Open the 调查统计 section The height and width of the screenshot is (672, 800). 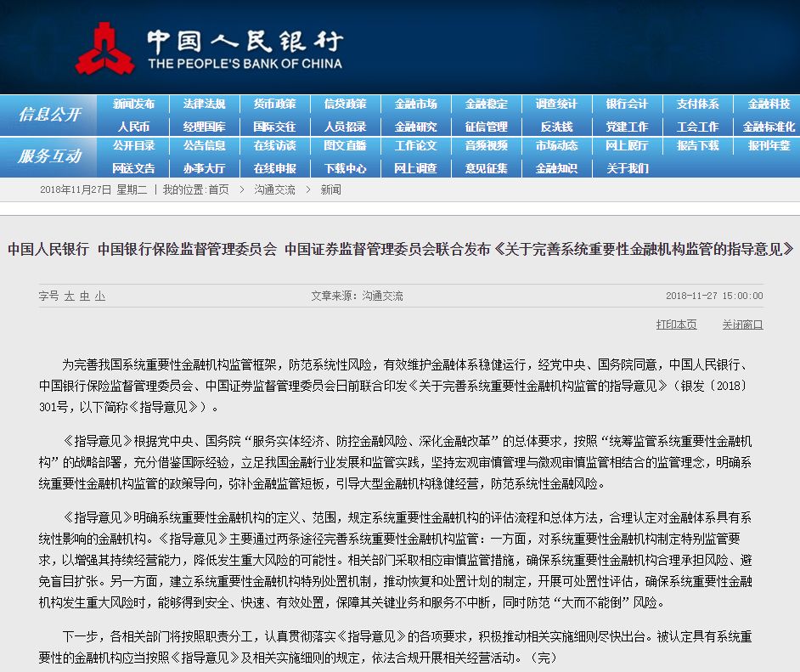click(x=556, y=104)
